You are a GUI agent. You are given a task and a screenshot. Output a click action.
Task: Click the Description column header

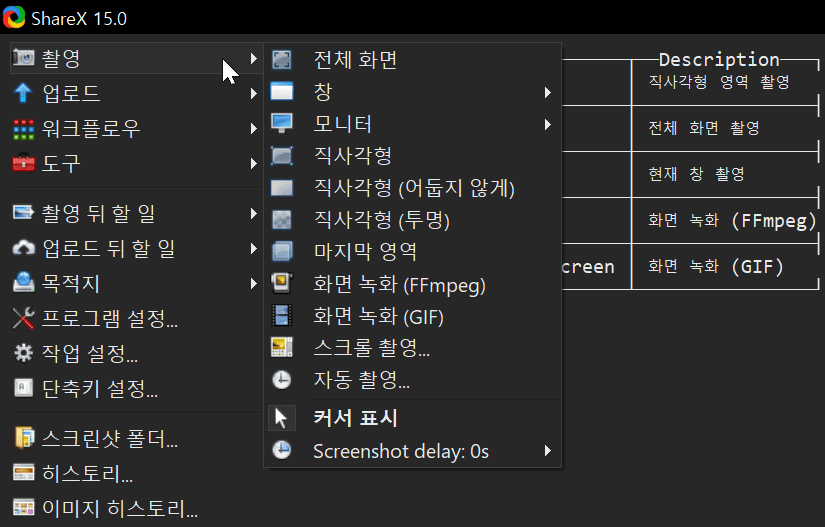719,59
